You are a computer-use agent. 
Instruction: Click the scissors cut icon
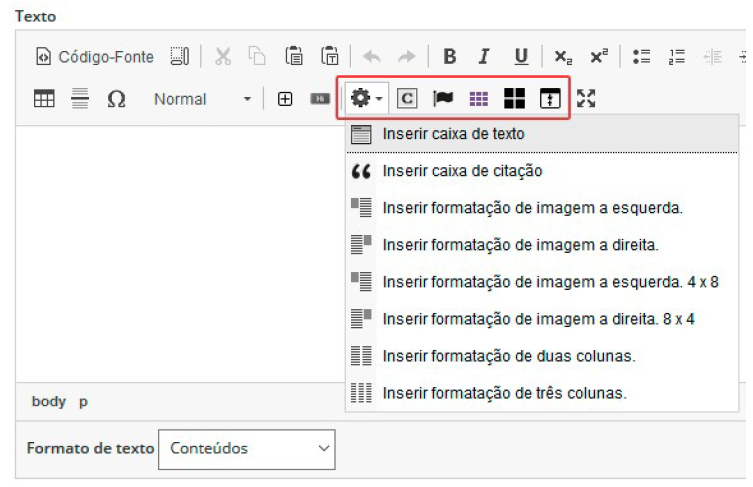tap(223, 57)
